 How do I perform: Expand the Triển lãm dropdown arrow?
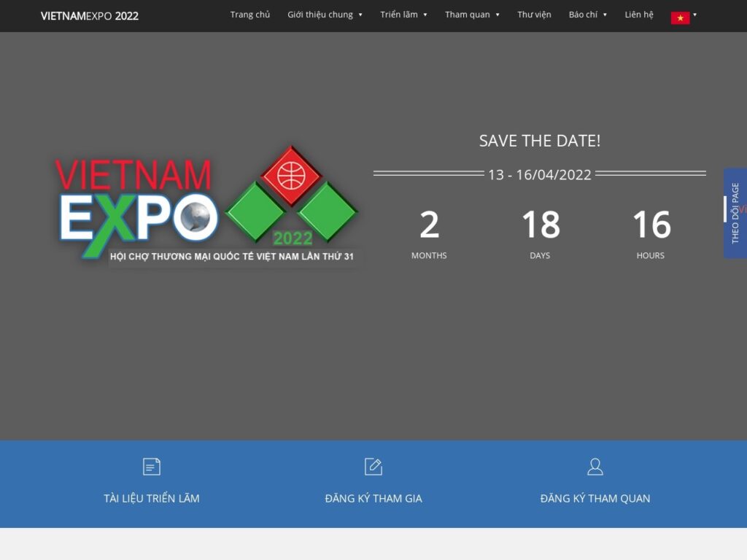(425, 15)
